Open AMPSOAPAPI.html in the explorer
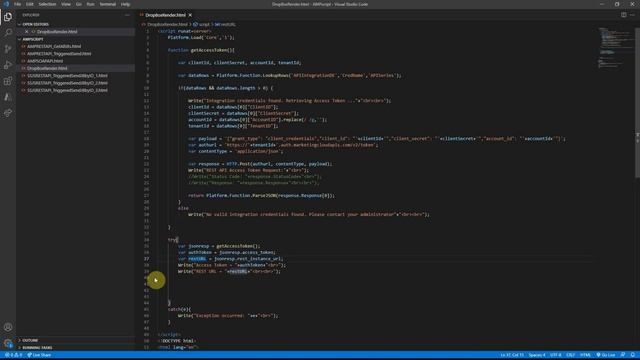 point(45,61)
